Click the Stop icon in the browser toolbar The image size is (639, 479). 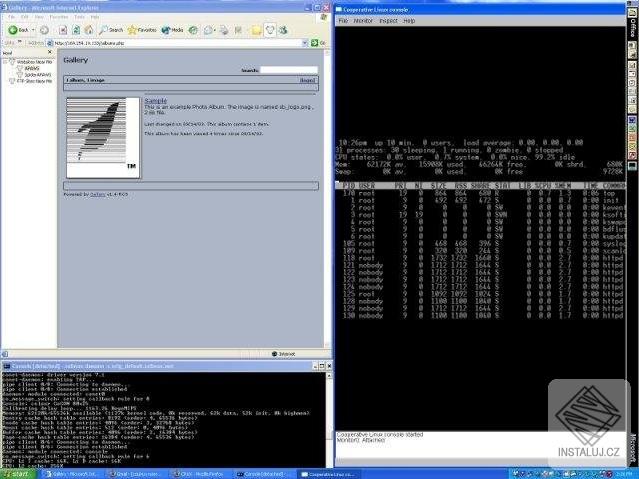[x=63, y=30]
